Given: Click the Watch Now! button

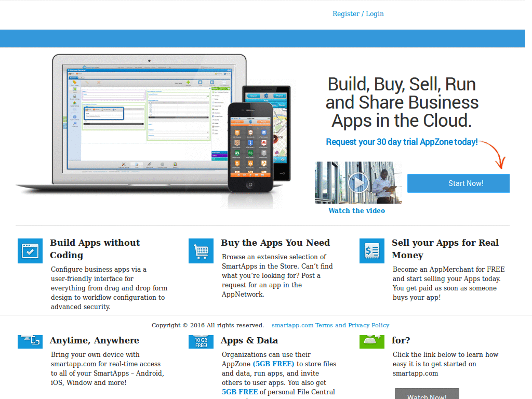Looking at the screenshot, I should pos(427,395).
